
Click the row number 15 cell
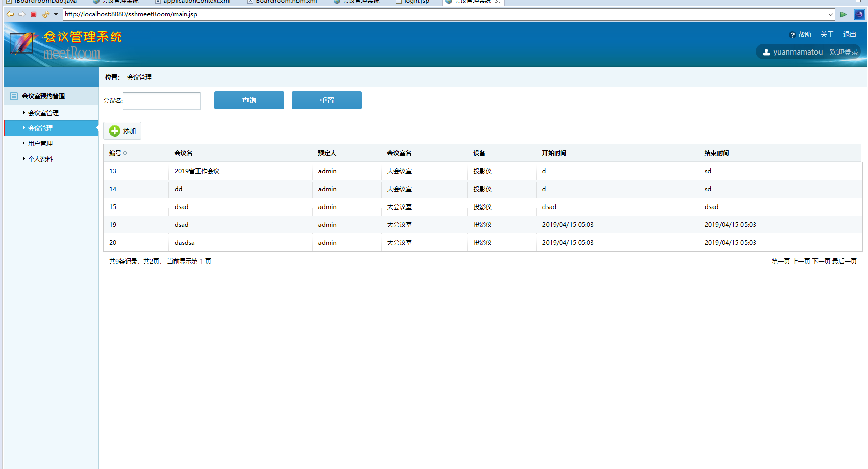136,206
